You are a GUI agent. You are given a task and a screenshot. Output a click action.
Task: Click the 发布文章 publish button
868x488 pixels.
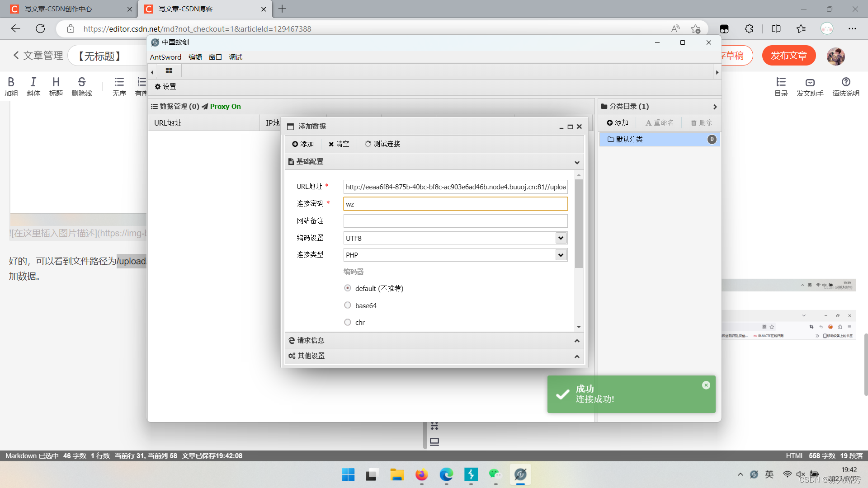788,56
